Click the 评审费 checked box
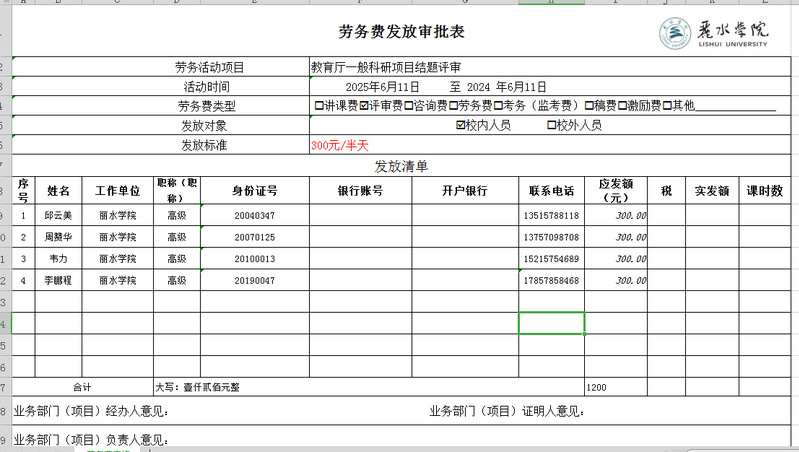This screenshot has height=452, width=799. [364, 105]
